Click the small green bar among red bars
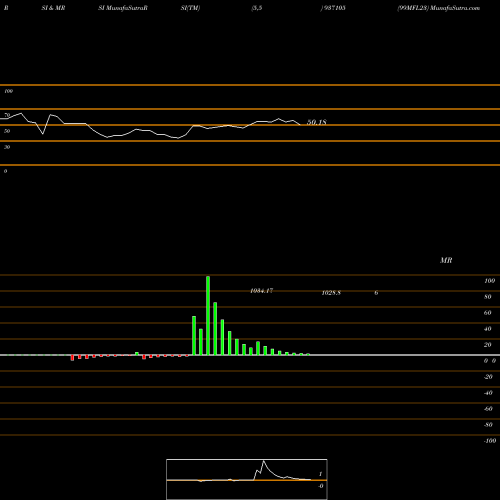The height and width of the screenshot is (500, 500). (137, 354)
